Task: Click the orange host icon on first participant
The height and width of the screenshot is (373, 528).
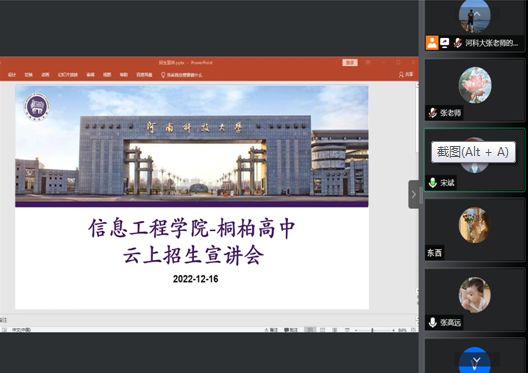Action: (432, 43)
